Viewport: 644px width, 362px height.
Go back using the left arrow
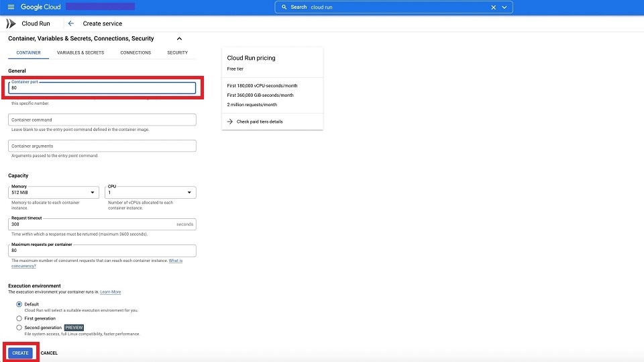[x=71, y=24]
